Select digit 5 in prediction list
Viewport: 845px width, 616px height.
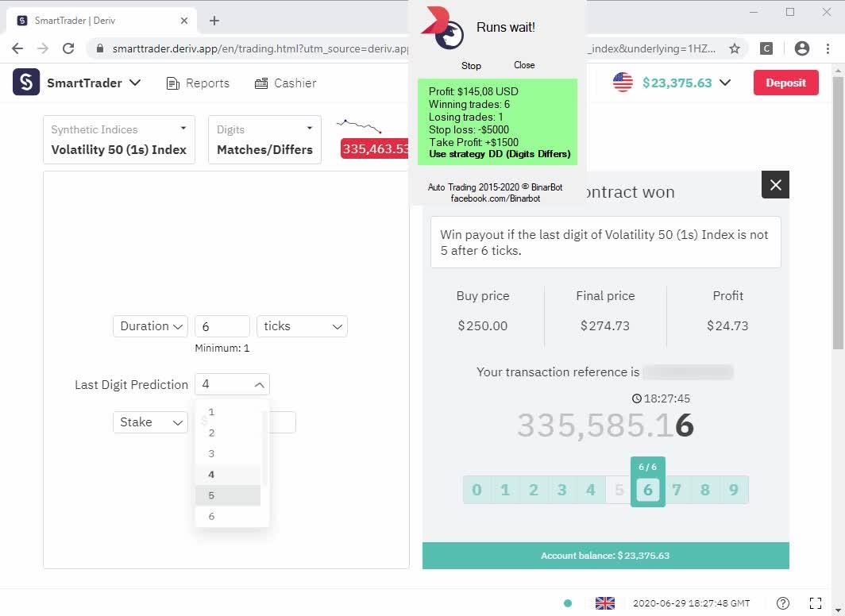(228, 495)
